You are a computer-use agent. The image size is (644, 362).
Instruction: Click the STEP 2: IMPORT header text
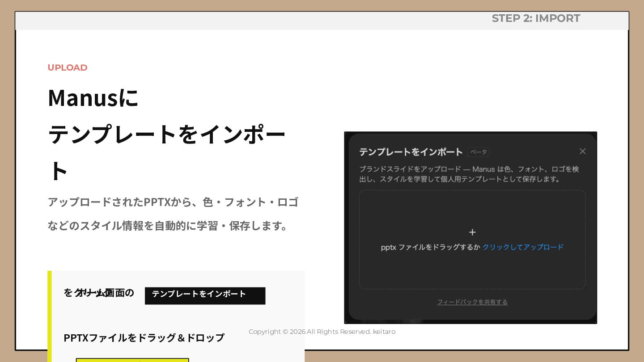[536, 18]
